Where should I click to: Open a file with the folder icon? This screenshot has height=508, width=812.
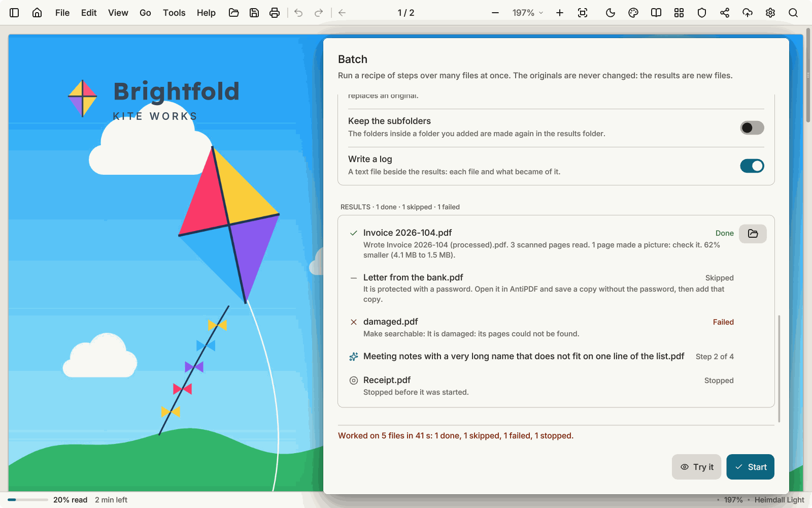[234, 13]
